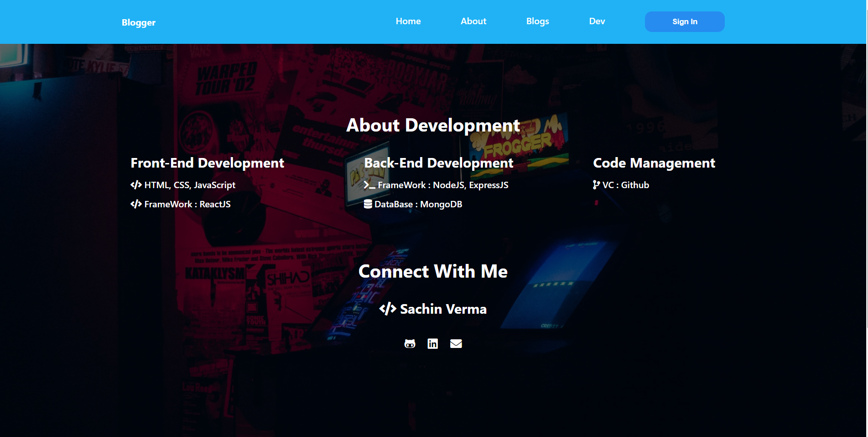Viewport: 868px width, 437px height.
Task: Click terminal icon beside NodeJS, ExpressJS
Action: pyautogui.click(x=369, y=185)
